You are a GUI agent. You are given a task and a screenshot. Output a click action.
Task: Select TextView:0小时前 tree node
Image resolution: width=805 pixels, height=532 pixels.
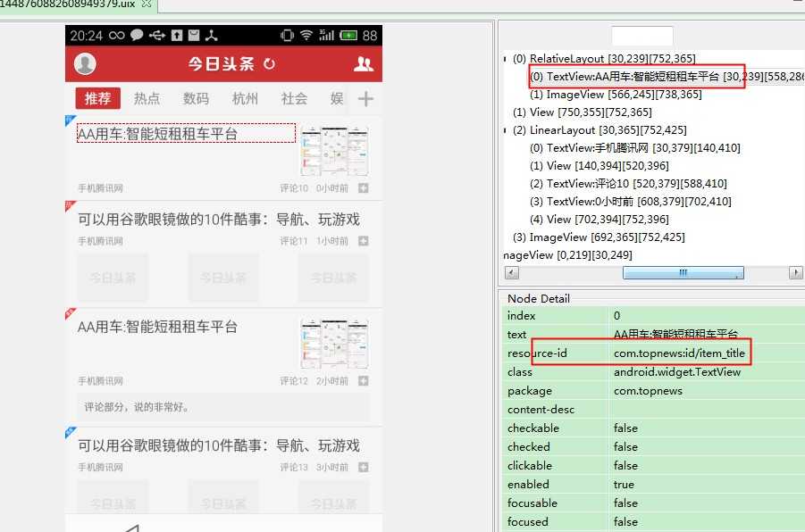coord(631,202)
